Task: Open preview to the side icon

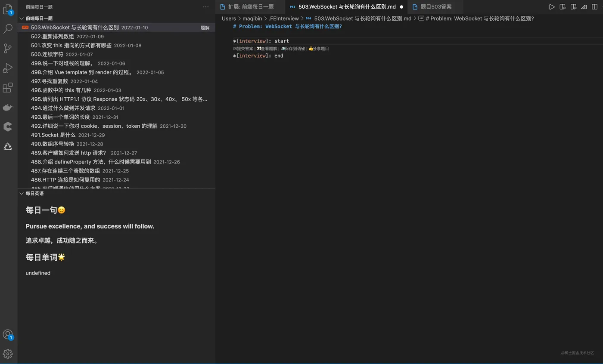Action: [563, 7]
